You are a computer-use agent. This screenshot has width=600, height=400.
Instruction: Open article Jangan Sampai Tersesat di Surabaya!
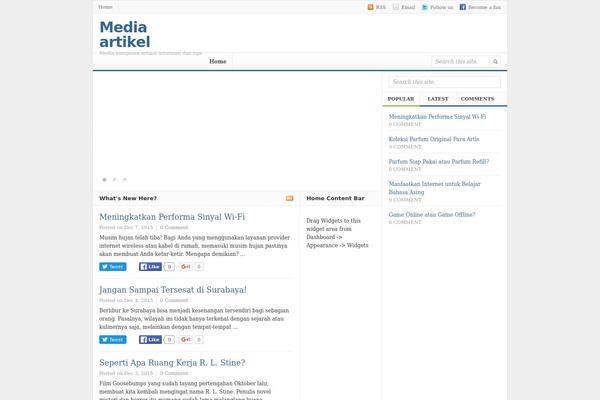click(173, 290)
